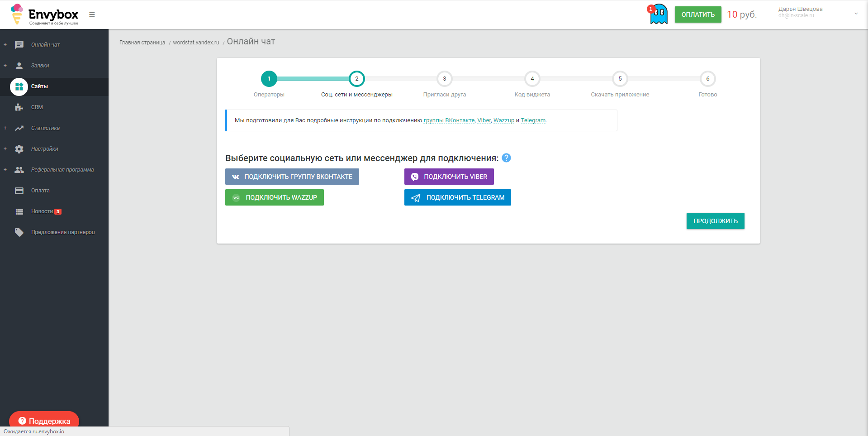Expand the Статистика sidebar plus
The height and width of the screenshot is (436, 868).
pos(5,128)
